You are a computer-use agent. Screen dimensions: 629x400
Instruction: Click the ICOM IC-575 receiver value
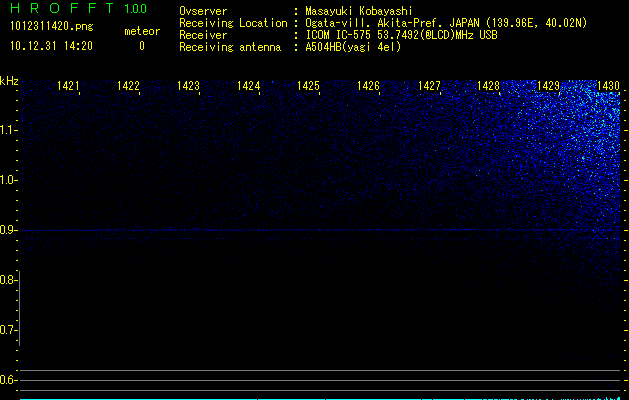pyautogui.click(x=401, y=35)
